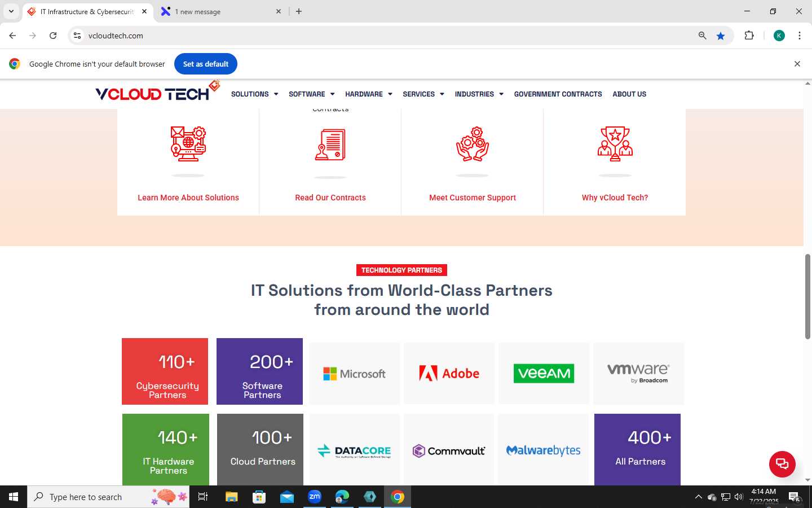Click the vCloud Tech logo
The image size is (812, 508).
click(157, 91)
